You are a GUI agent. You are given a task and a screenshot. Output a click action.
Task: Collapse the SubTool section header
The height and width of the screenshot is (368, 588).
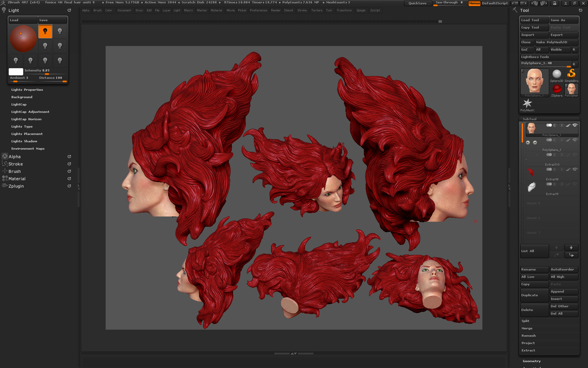[x=530, y=119]
